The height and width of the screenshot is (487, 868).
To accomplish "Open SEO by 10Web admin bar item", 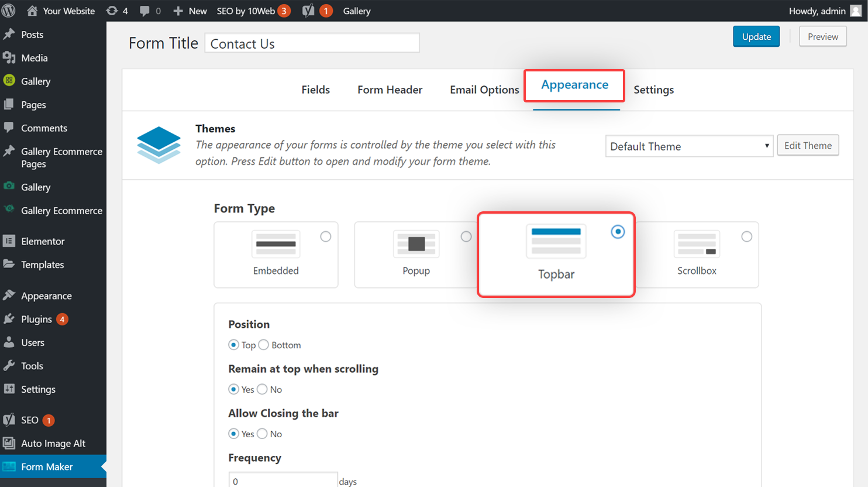I will point(253,11).
